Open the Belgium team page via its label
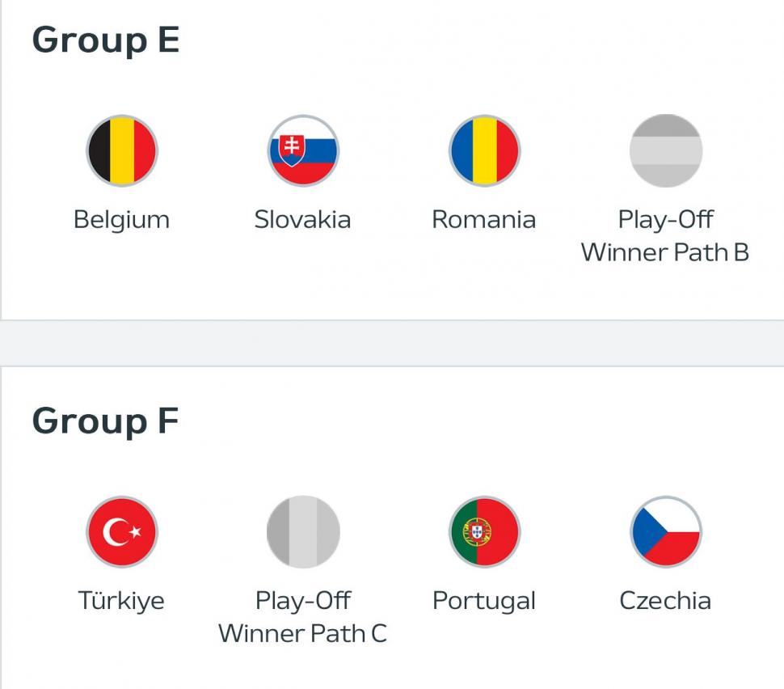Viewport: 784px width, 689px height. point(121,218)
